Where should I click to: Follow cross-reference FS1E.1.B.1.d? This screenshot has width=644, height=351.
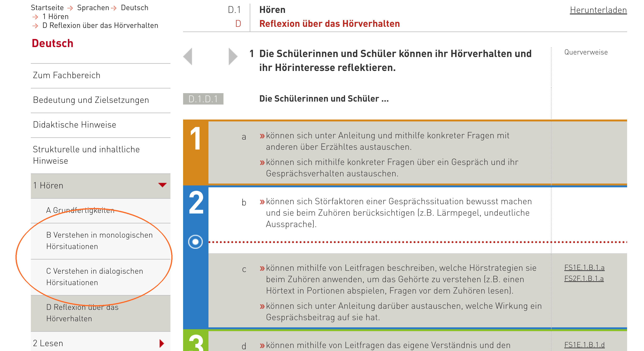coord(585,345)
